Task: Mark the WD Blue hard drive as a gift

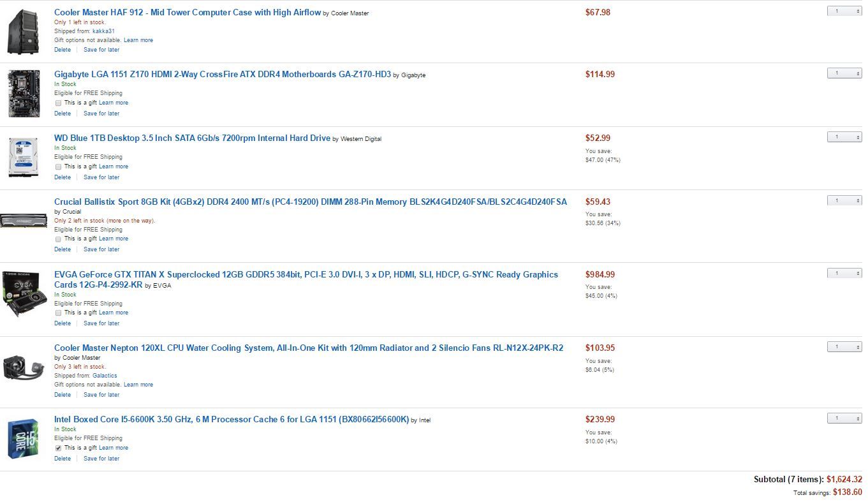Action: pyautogui.click(x=58, y=166)
